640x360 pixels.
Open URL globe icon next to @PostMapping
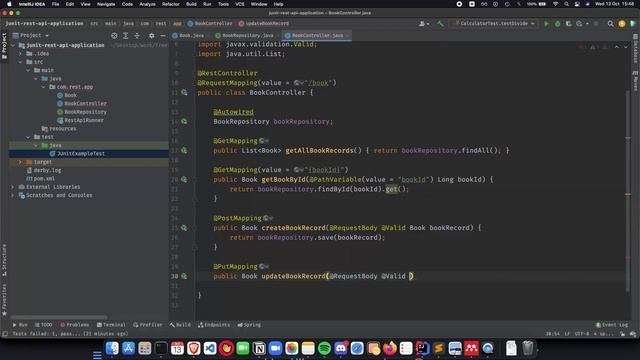coord(268,218)
